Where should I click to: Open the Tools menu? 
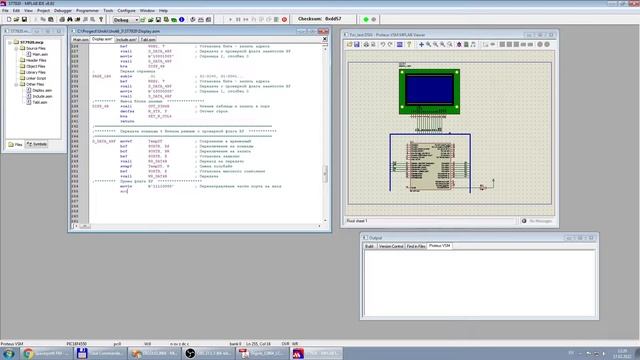pyautogui.click(x=108, y=11)
